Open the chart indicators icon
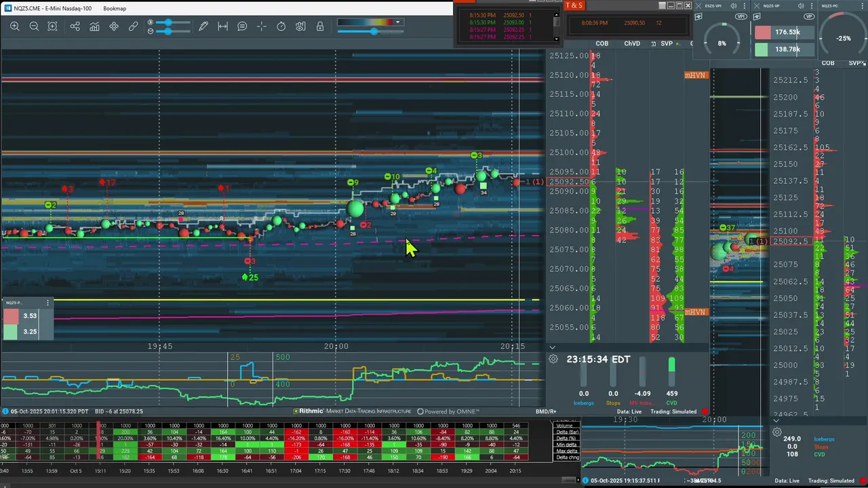 tap(94, 26)
